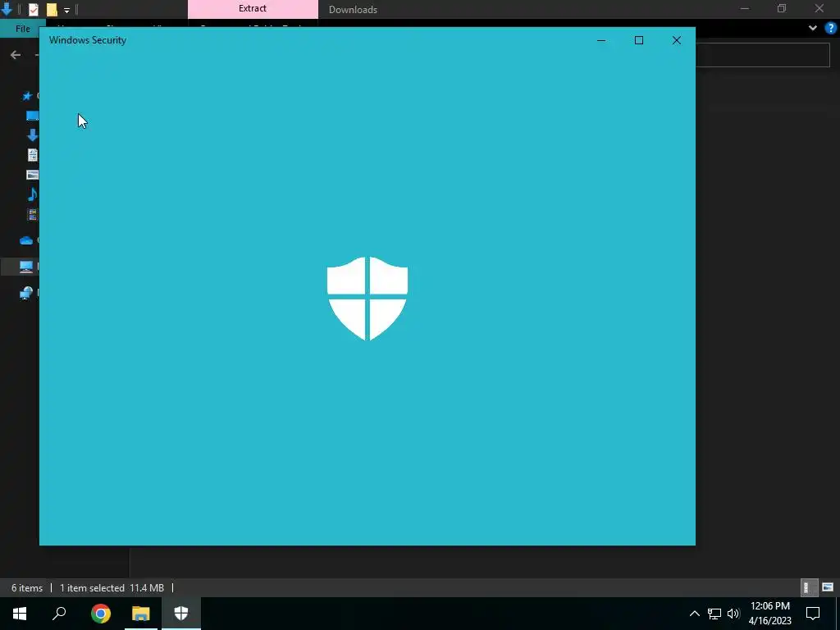Click into the Explorer search box
This screenshot has height=630, width=840.
click(x=762, y=55)
